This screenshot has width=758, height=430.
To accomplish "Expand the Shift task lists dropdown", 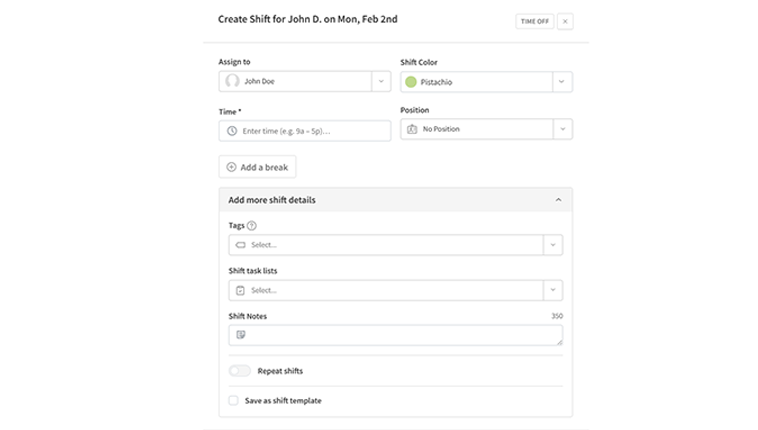I will point(552,290).
